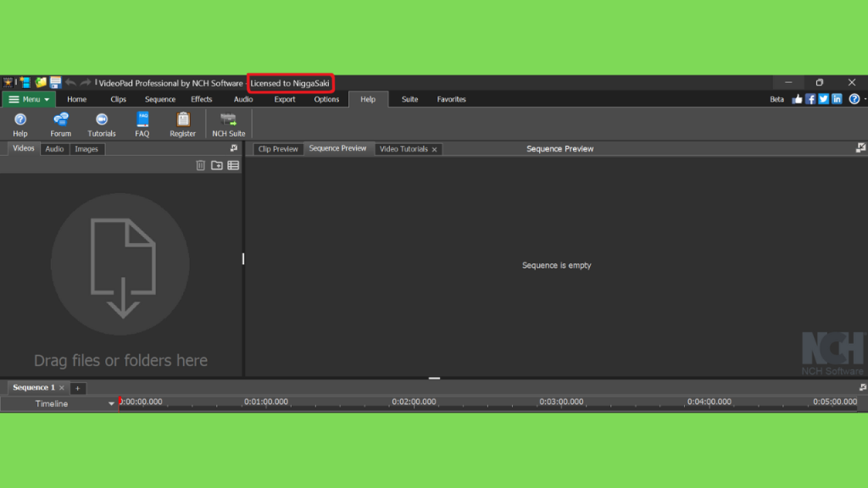Open the NCH Suite toolbox
Screen dimensions: 868x488
(x=229, y=125)
